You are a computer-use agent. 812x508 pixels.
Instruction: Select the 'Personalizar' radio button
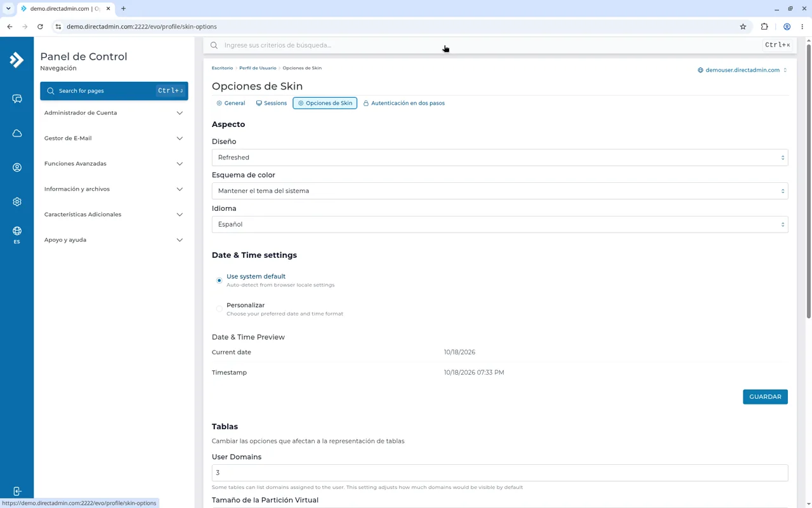tap(219, 309)
